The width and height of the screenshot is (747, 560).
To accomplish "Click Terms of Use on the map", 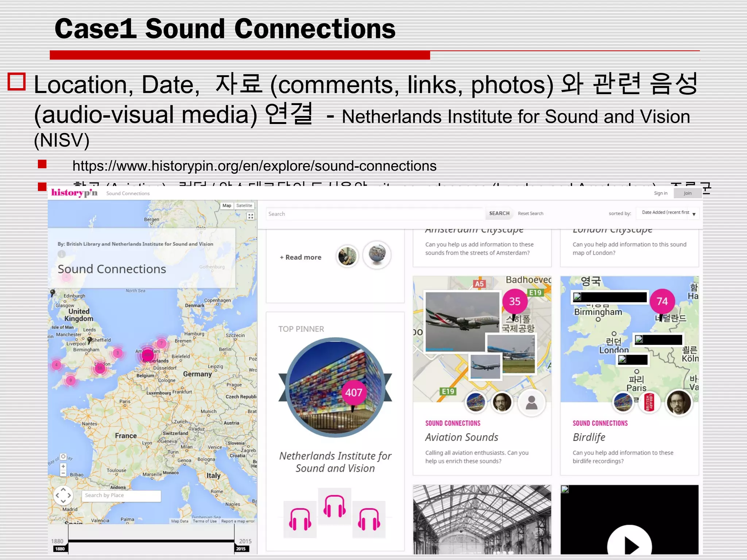I will pyautogui.click(x=205, y=521).
